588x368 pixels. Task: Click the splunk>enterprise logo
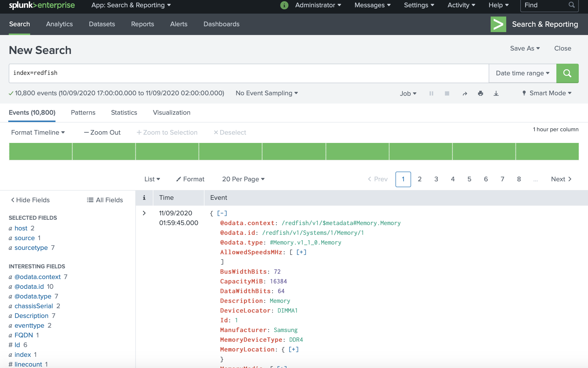(x=42, y=5)
